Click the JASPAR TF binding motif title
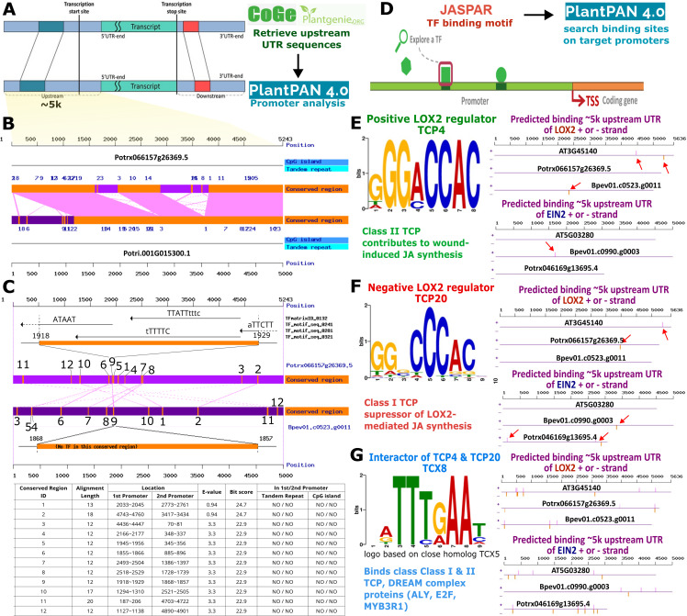The image size is (687, 616). (x=469, y=16)
